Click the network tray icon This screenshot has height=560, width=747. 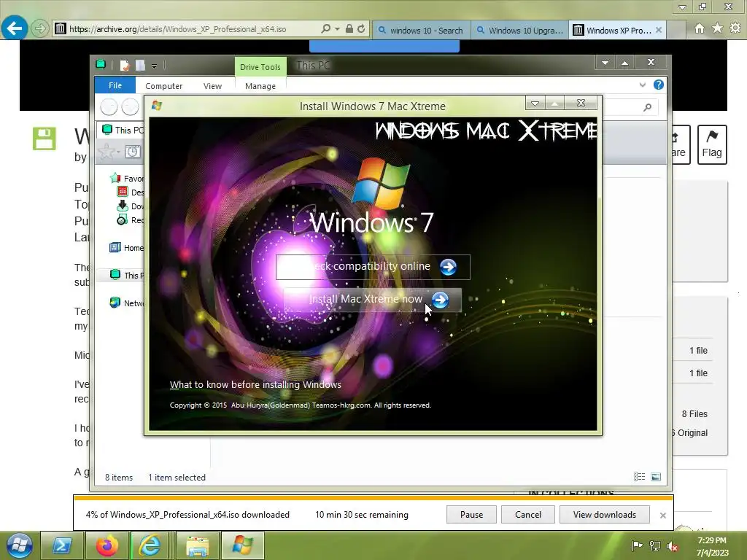click(x=654, y=545)
